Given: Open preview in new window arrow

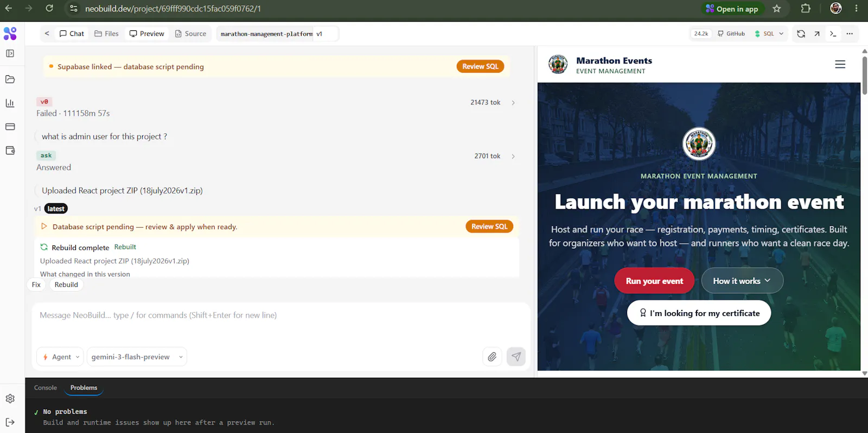Looking at the screenshot, I should tap(817, 34).
